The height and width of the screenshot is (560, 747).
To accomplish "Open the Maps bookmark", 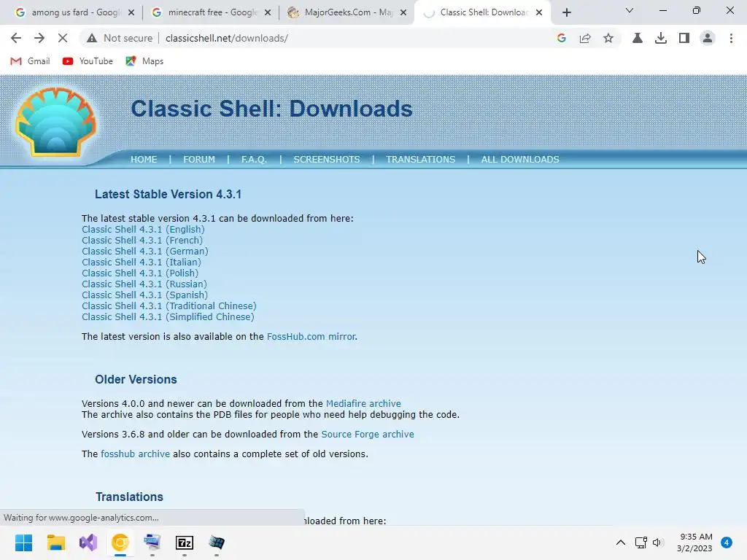I will (x=144, y=61).
